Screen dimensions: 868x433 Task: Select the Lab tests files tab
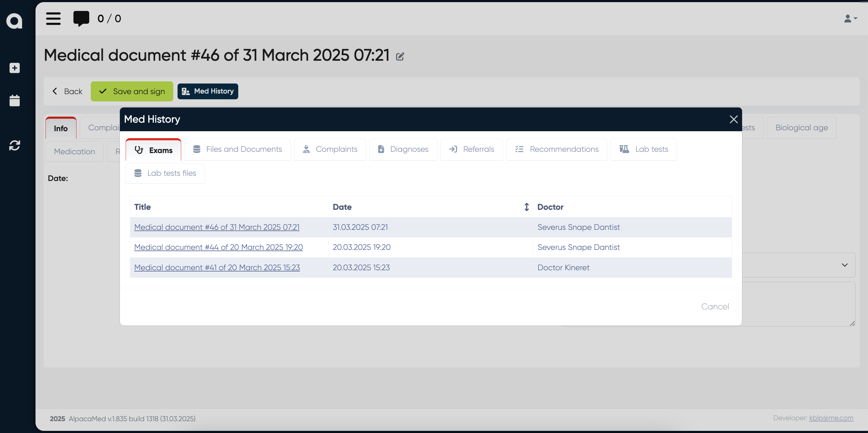tap(165, 173)
